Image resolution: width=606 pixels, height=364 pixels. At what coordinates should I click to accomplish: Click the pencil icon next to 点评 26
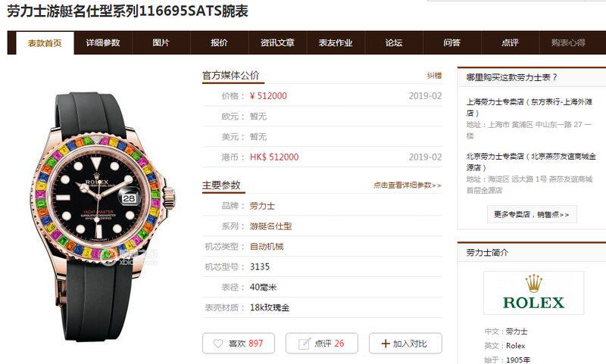[305, 343]
